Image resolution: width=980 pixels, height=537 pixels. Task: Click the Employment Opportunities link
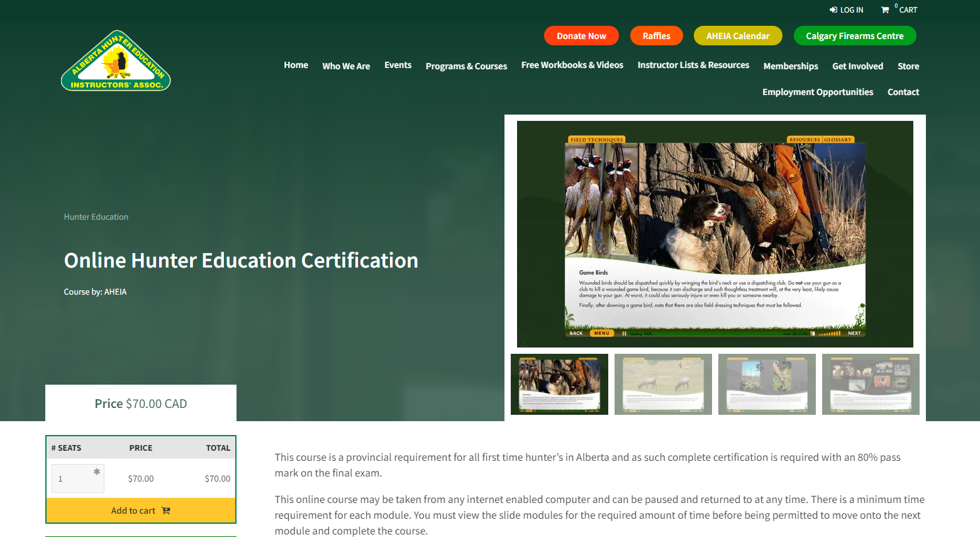coord(817,91)
